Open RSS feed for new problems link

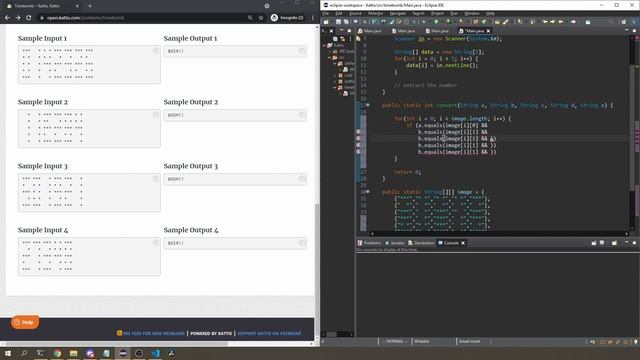153,333
